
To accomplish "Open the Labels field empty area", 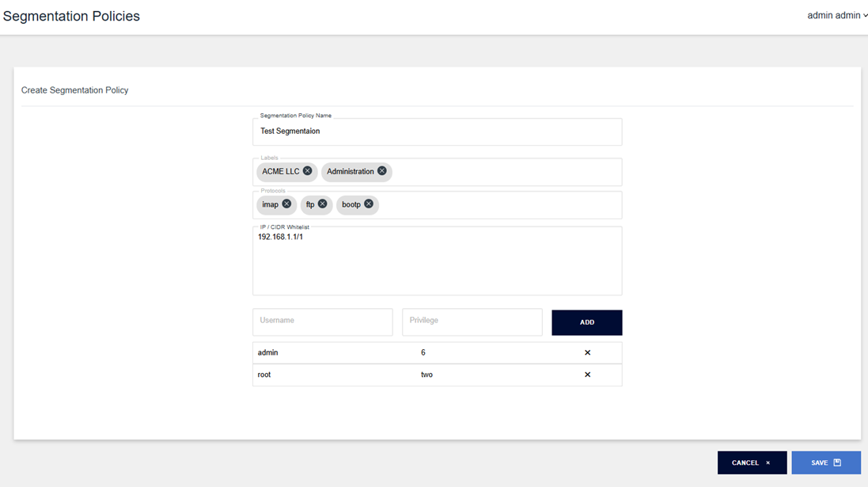I will (x=506, y=172).
